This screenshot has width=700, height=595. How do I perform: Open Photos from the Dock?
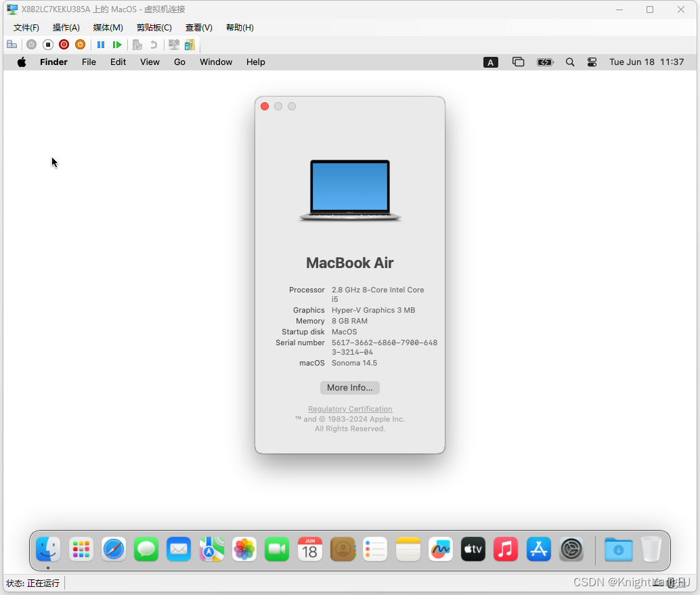pyautogui.click(x=244, y=550)
